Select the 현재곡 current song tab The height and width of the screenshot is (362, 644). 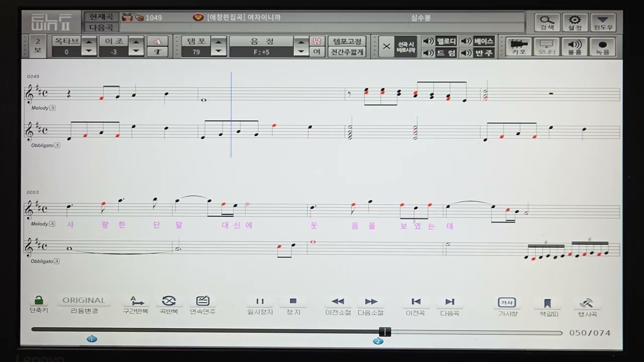click(x=101, y=18)
